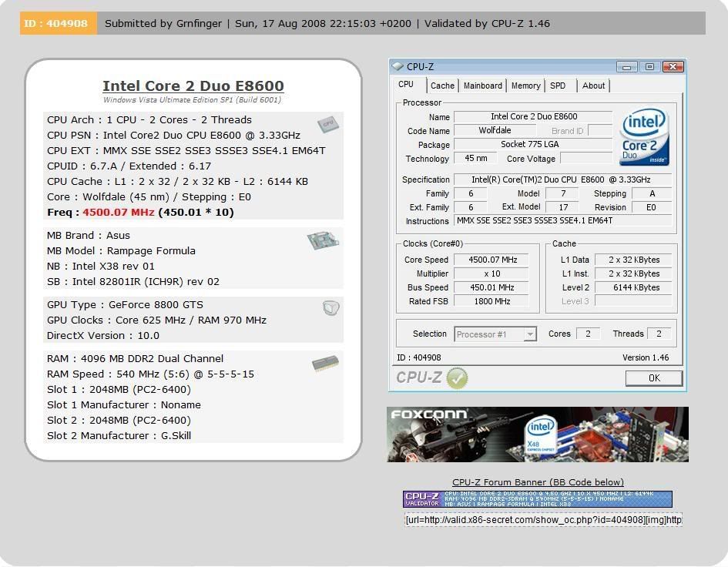Click the GPU Type : GeForce 8800 GTS line

[x=125, y=304]
